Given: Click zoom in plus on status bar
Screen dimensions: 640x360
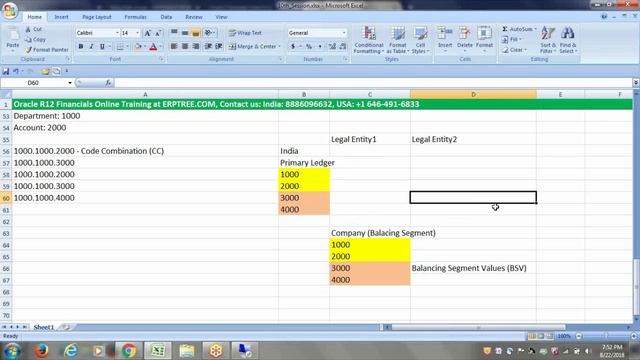Looking at the screenshot, I should pos(633,336).
